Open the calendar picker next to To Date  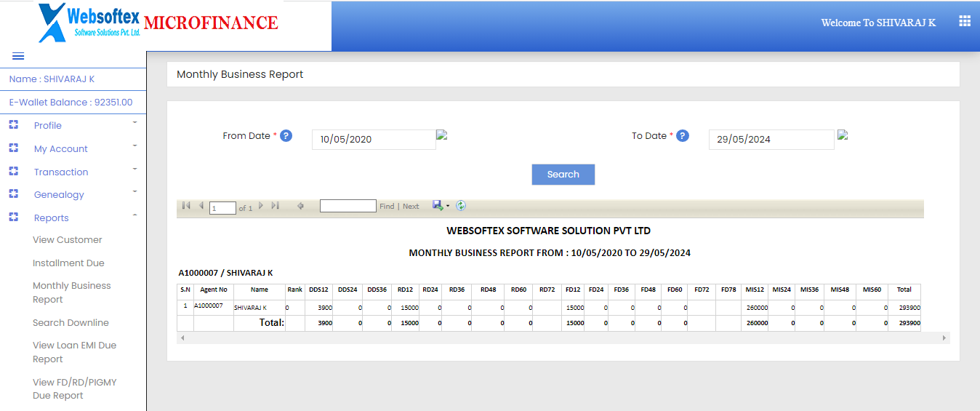click(843, 135)
